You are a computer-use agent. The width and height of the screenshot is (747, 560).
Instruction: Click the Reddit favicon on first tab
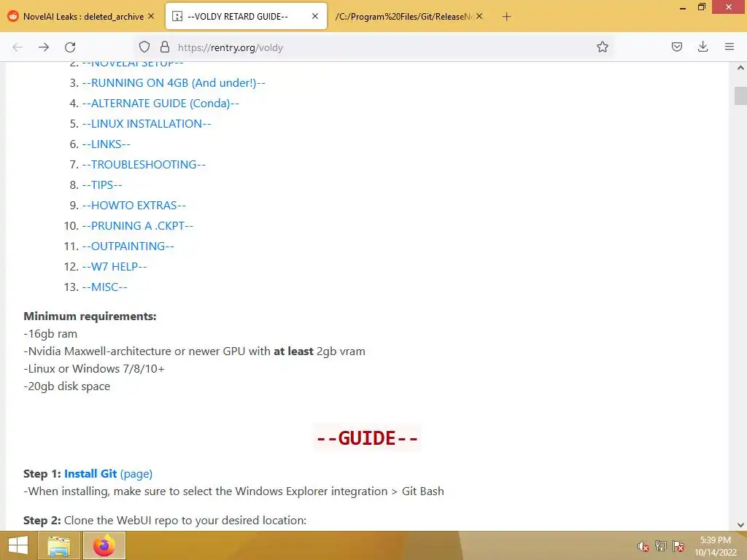coord(13,16)
